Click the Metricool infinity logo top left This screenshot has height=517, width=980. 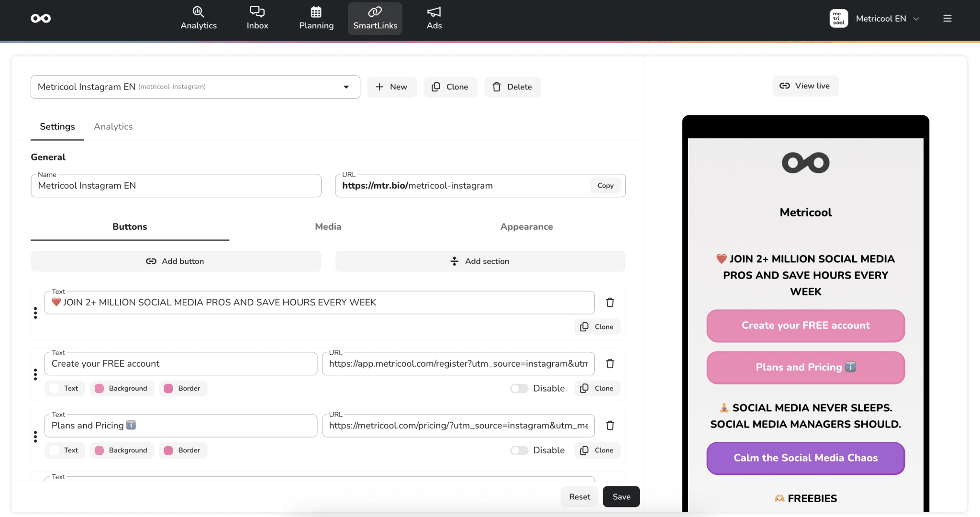click(x=41, y=19)
